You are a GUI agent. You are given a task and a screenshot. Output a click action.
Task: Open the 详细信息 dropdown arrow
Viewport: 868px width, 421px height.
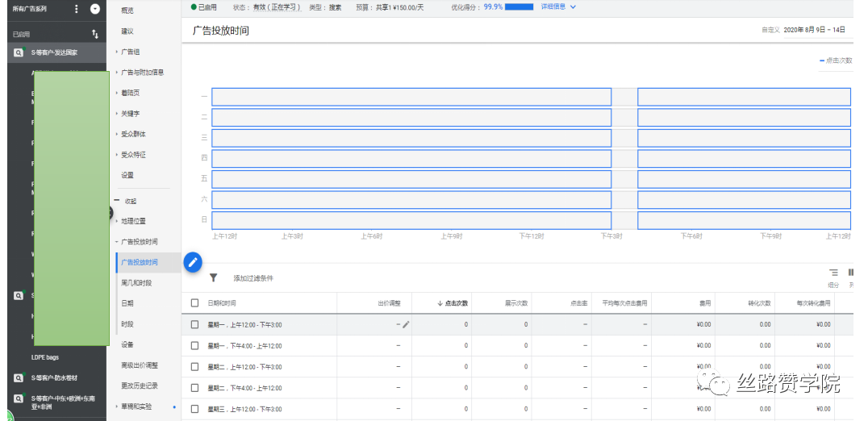(573, 7)
